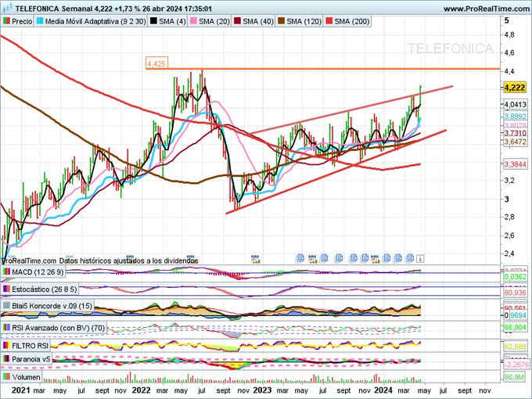Image resolution: width=532 pixels, height=399 pixels.
Task: Click the Volumen panel icon
Action: (x=6, y=376)
